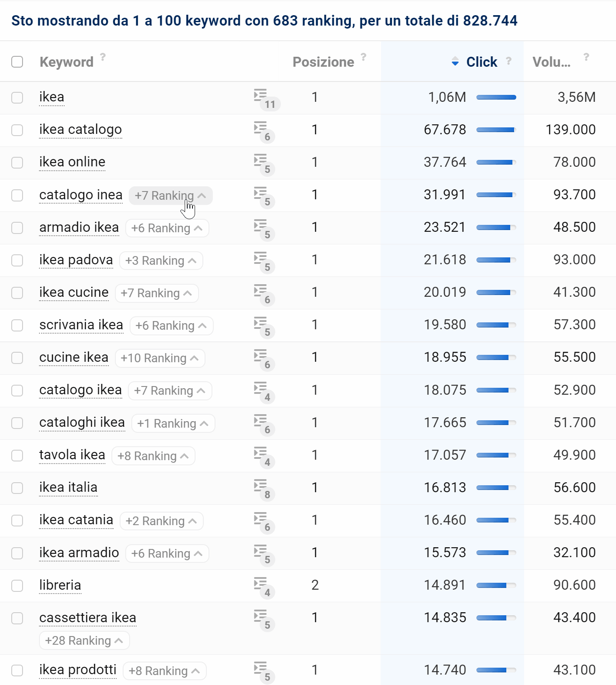Check the 'ikea padova' row checkbox

coord(17,260)
